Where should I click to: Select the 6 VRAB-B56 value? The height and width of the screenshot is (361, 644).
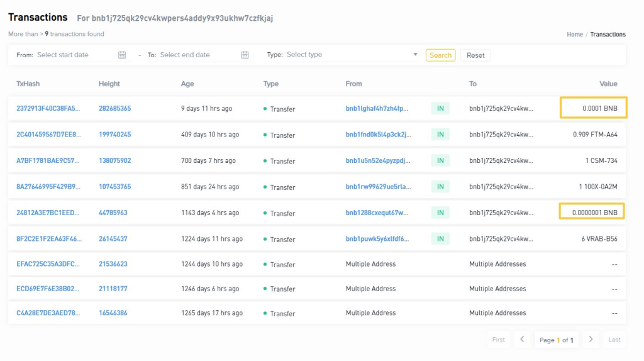pyautogui.click(x=599, y=238)
